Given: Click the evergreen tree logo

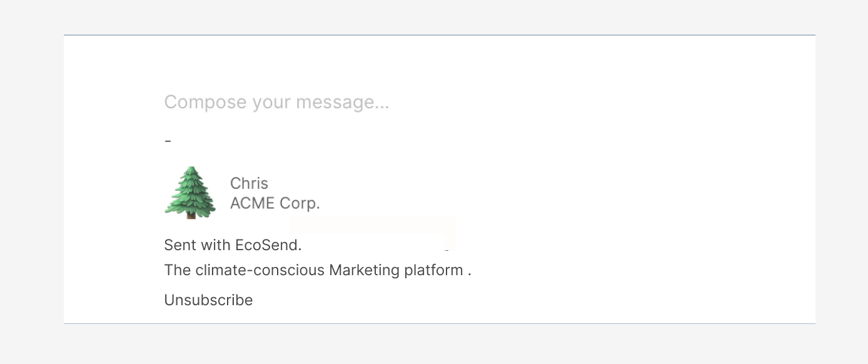Looking at the screenshot, I should 190,193.
